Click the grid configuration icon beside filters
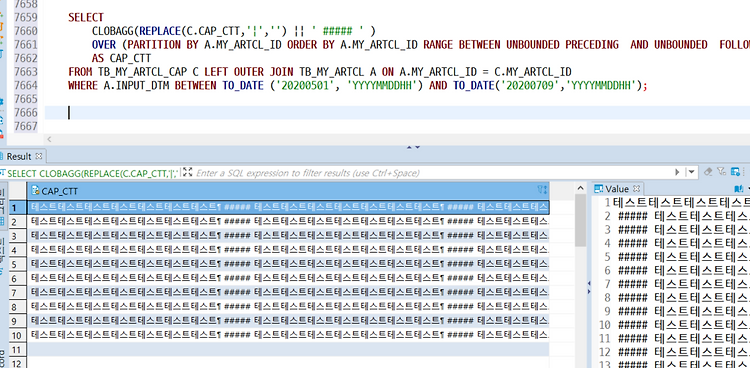The height and width of the screenshot is (368, 750). tap(735, 171)
